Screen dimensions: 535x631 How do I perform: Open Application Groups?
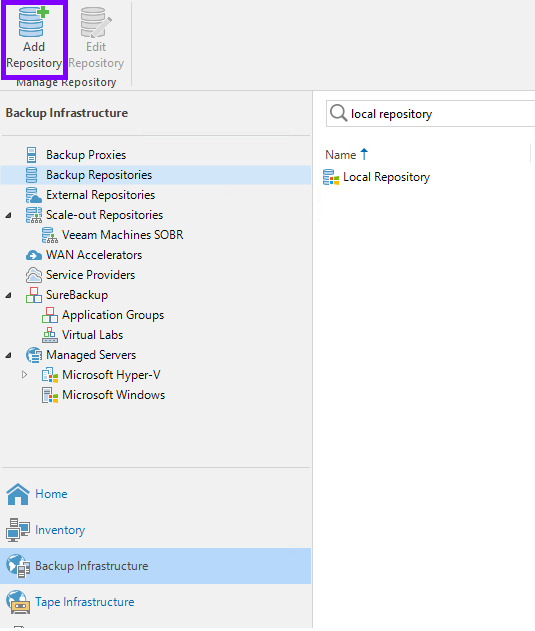click(x=113, y=315)
